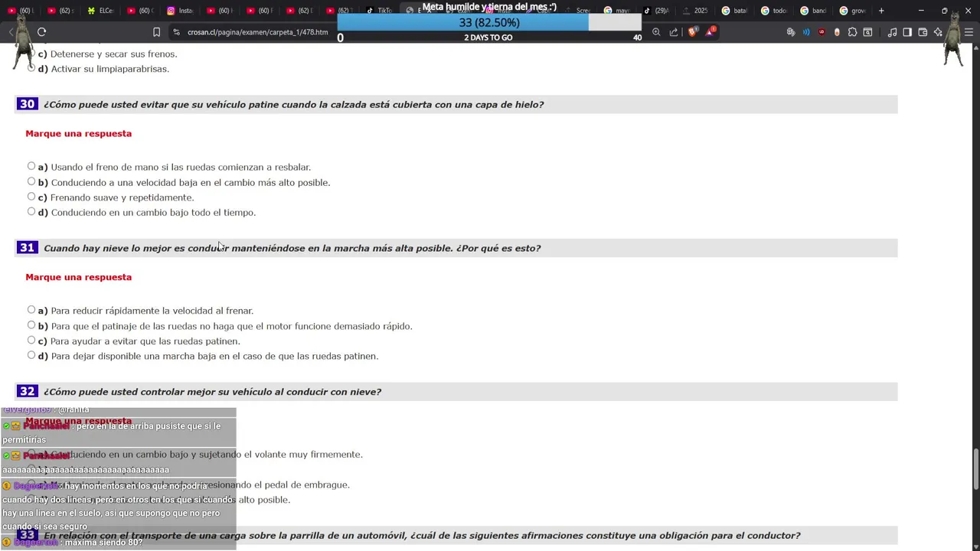980x551 pixels.
Task: Open the translate extension icon
Action: [x=791, y=32]
